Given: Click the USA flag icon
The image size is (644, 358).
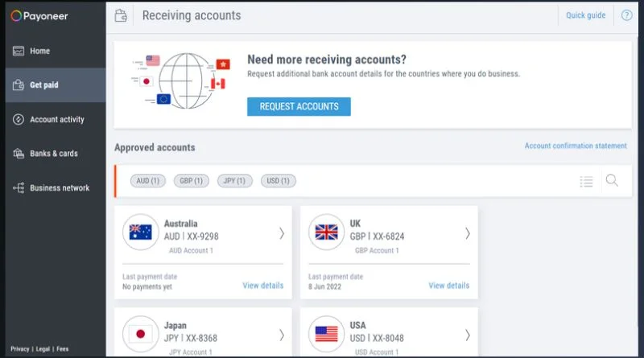Looking at the screenshot, I should pos(327,334).
